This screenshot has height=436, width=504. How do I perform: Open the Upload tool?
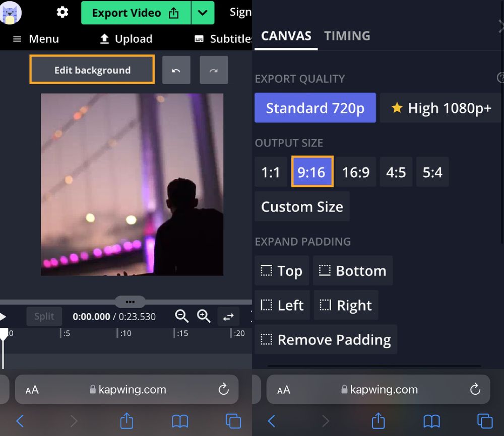[x=125, y=39]
